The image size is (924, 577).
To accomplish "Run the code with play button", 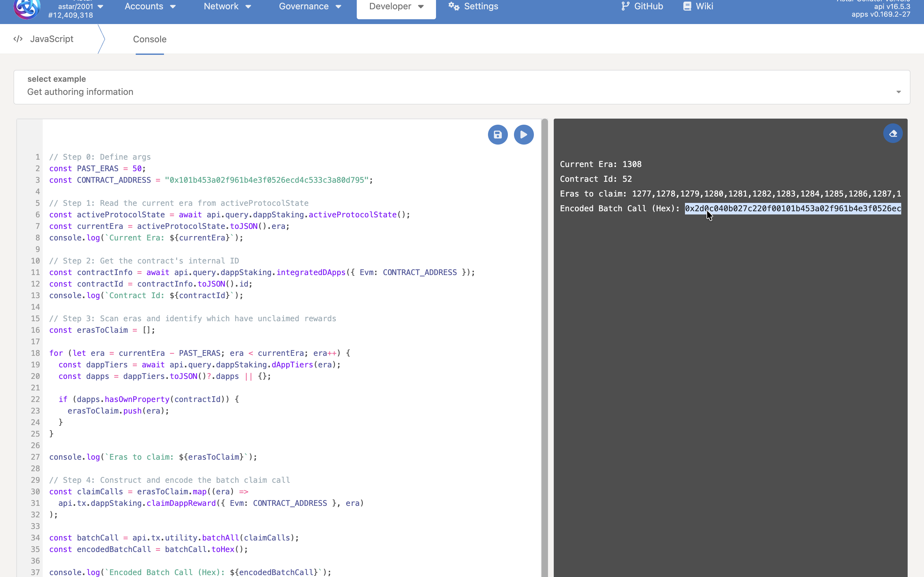I will click(524, 135).
